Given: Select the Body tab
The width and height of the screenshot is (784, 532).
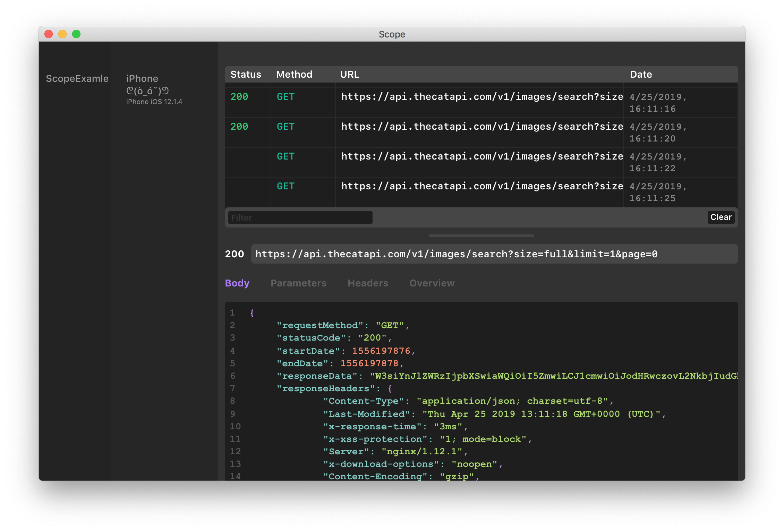Looking at the screenshot, I should coord(237,283).
